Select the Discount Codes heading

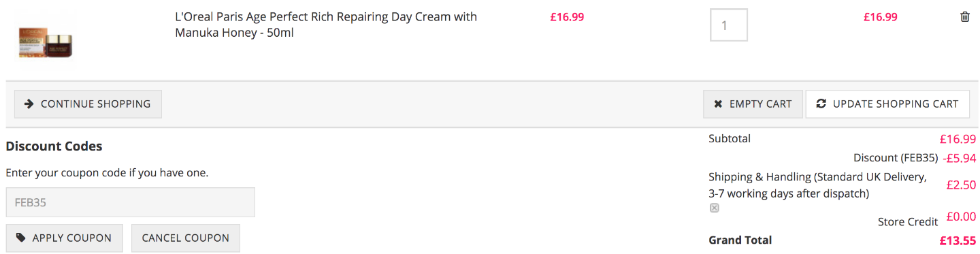(x=54, y=146)
